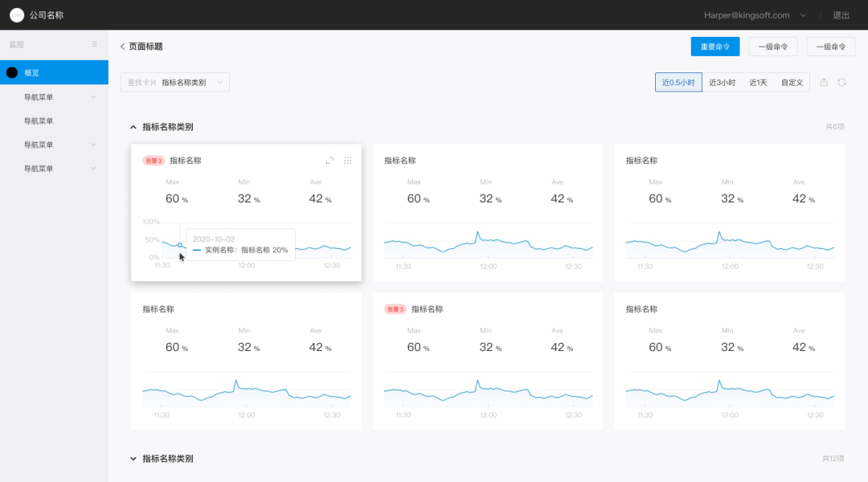Viewport: 868px width, 482px height.
Task: Expand the first 导航菜单 sidebar item
Action: 55,97
